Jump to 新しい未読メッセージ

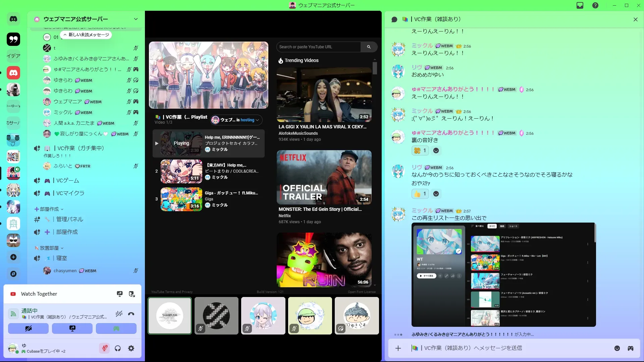[x=87, y=35]
